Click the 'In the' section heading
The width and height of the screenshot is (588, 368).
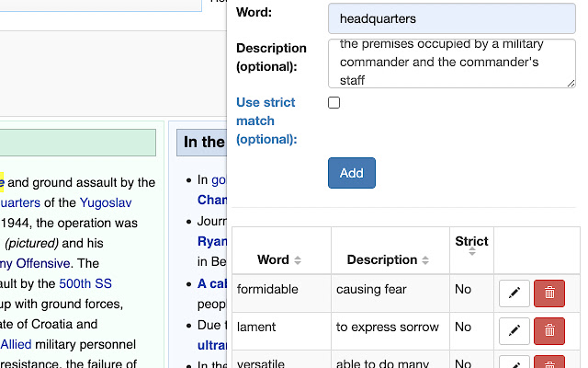pos(204,143)
